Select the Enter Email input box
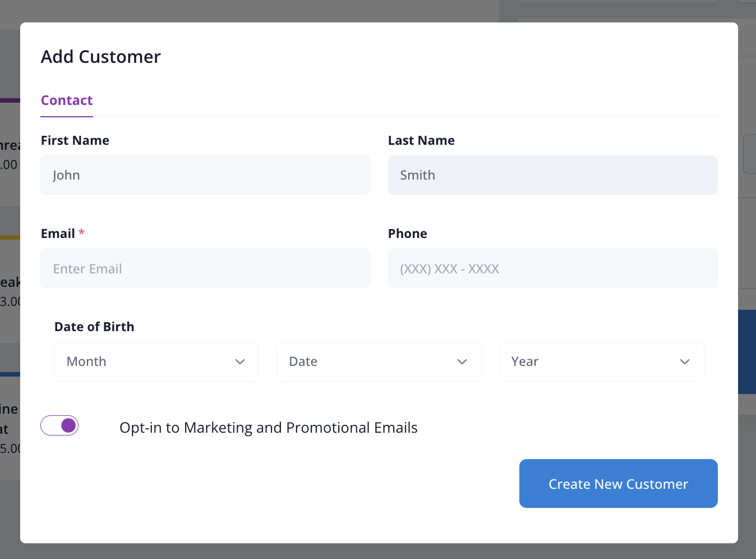The image size is (756, 559). [x=205, y=269]
